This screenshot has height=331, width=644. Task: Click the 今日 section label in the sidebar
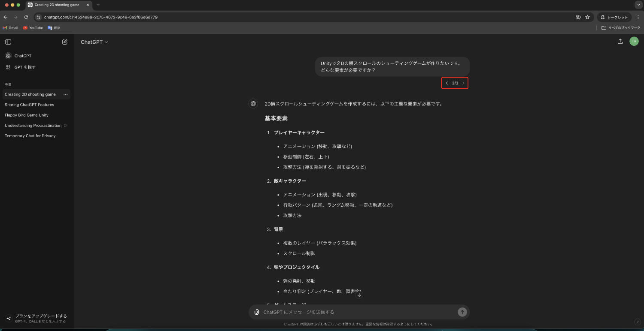click(8, 84)
